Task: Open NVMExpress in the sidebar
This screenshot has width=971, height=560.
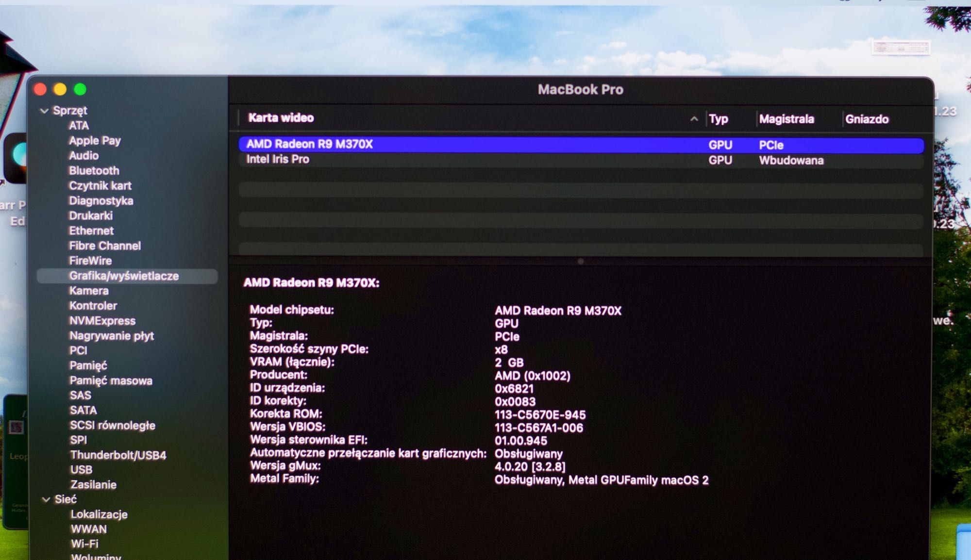Action: coord(102,321)
